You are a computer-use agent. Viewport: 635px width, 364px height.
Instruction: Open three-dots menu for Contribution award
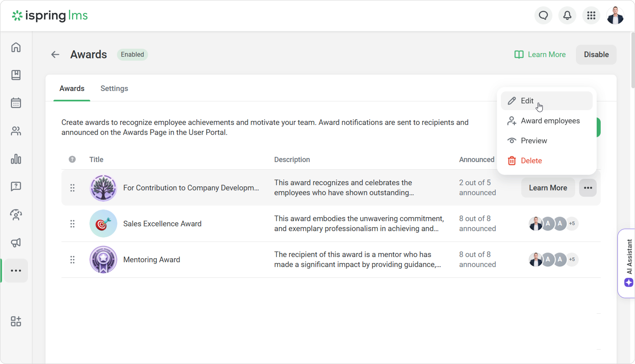[588, 188]
